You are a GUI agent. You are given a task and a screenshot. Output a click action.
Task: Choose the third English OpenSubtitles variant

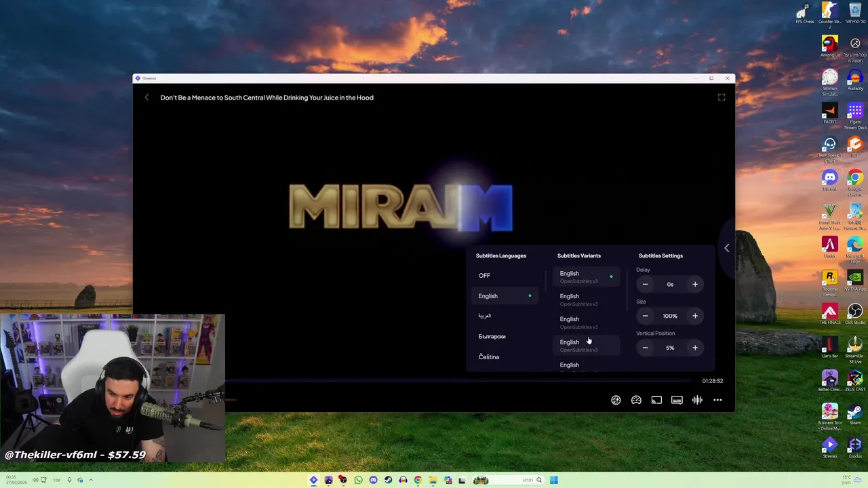[587, 323]
